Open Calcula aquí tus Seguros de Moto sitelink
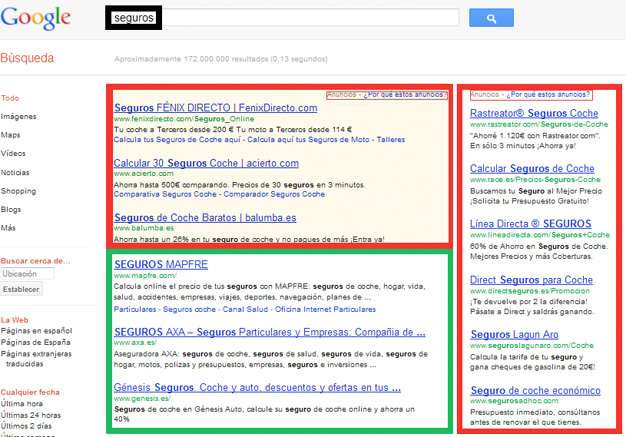Screen dimensions: 626x437 pyautogui.click(x=308, y=139)
